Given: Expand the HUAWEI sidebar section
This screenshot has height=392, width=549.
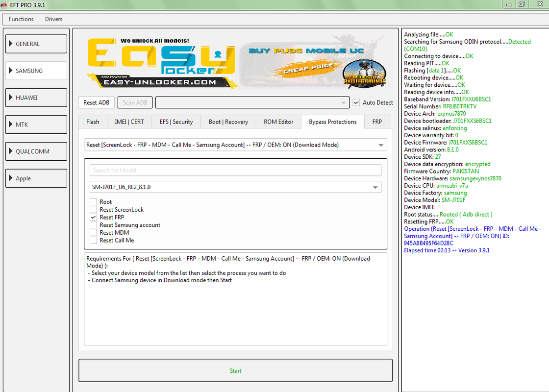Looking at the screenshot, I should point(36,98).
